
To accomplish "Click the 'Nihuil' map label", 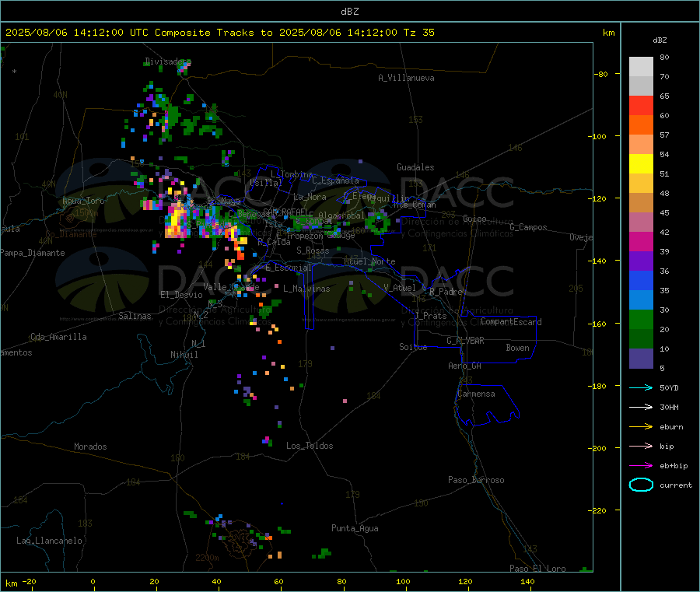I will (184, 355).
